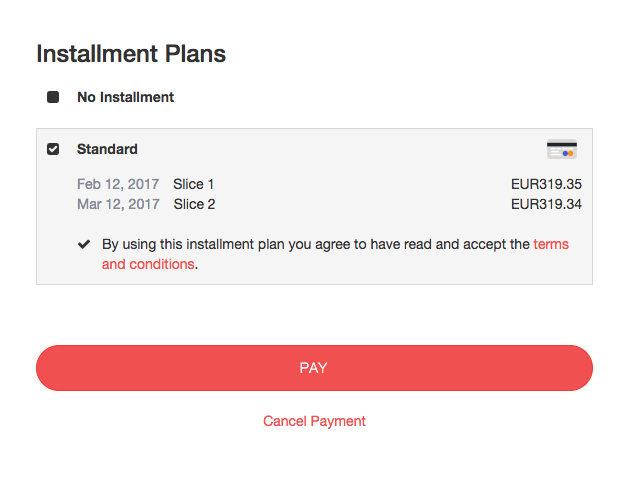Select the Standard plan label
This screenshot has width=629, height=486.
(107, 149)
